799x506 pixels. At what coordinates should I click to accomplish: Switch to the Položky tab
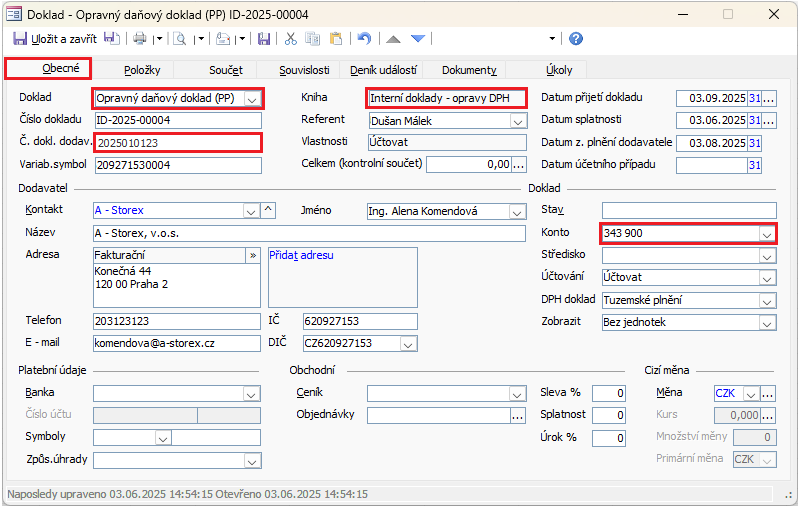point(142,70)
